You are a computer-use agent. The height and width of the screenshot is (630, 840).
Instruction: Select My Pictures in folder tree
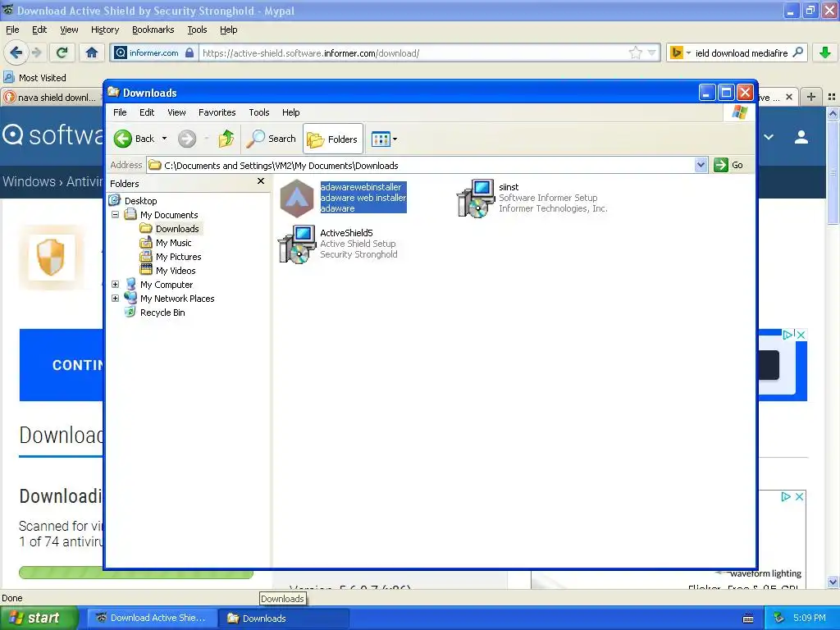(178, 257)
